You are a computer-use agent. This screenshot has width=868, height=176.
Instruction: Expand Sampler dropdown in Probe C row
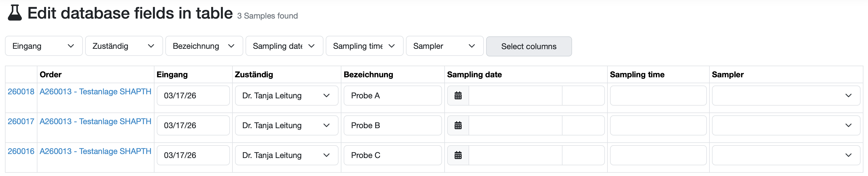click(786, 155)
